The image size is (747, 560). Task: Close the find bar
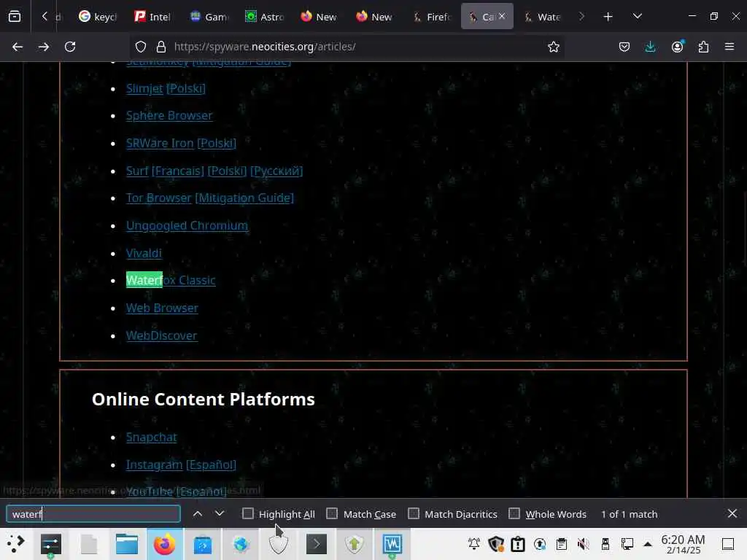[732, 513]
